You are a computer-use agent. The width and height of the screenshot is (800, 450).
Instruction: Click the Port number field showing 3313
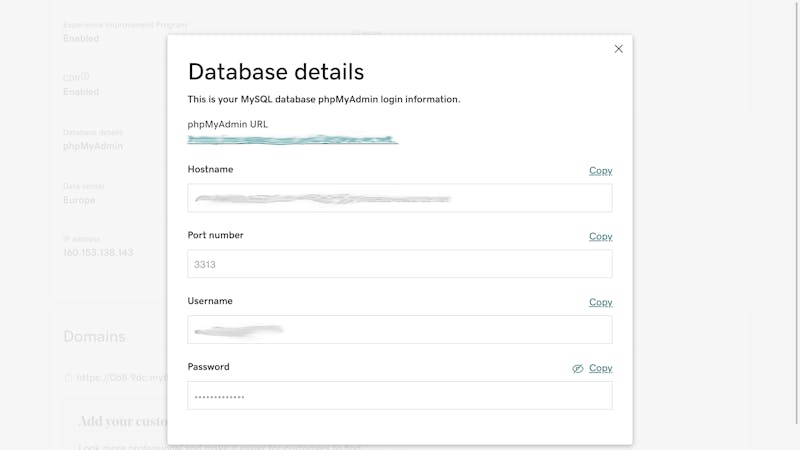click(x=399, y=264)
